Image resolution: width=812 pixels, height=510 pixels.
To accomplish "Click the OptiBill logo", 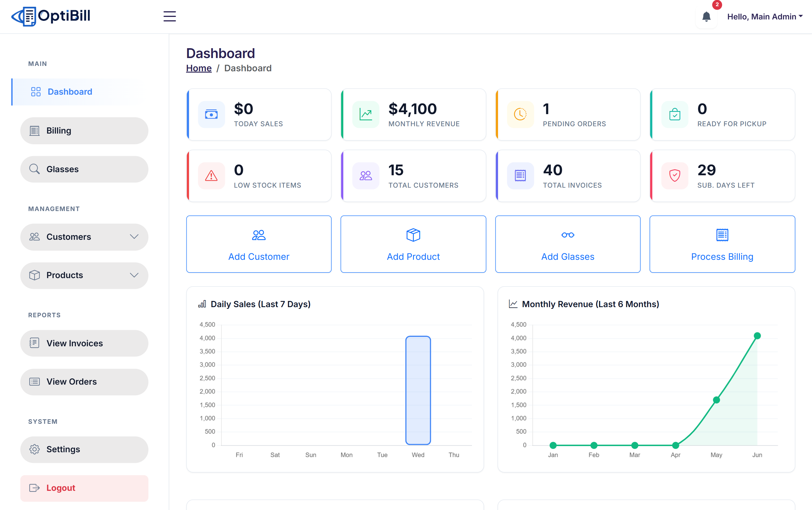I will 50,16.
